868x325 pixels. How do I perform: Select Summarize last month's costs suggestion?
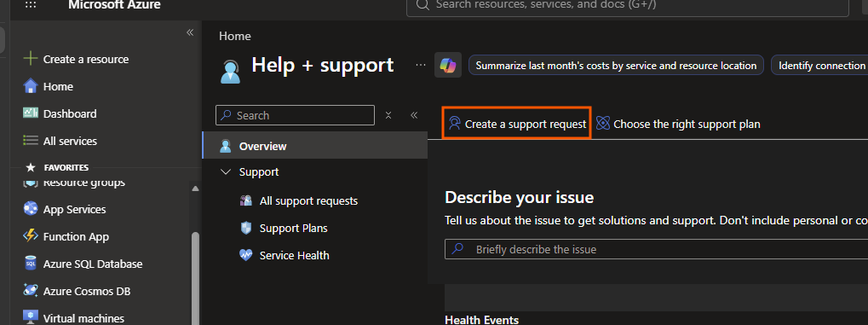(x=616, y=66)
